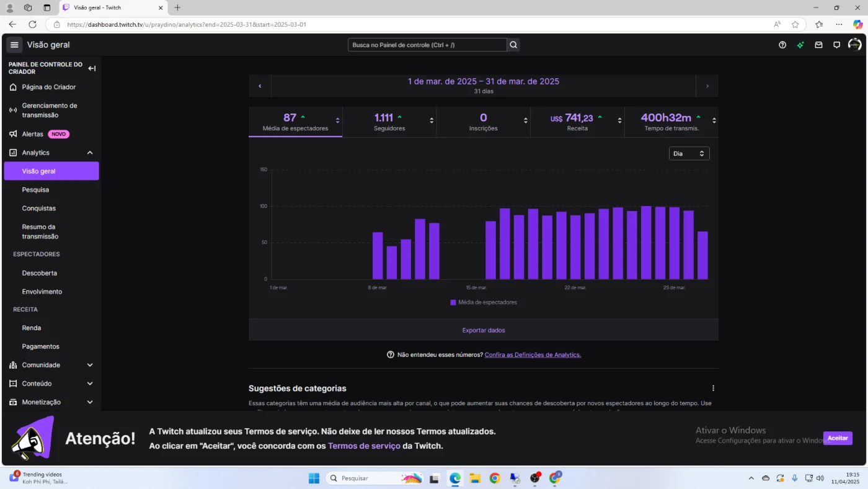Open the user profile avatar menu
This screenshot has height=489, width=868.
pyautogui.click(x=854, y=45)
